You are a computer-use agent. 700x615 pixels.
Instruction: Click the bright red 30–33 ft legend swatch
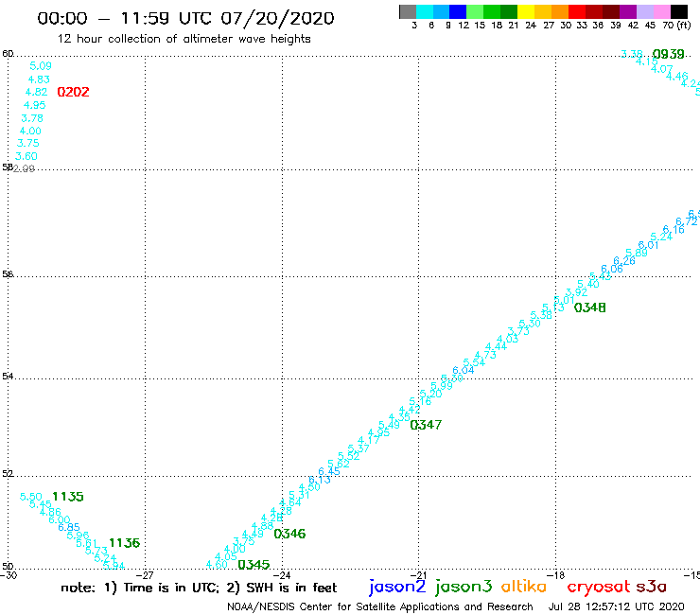(577, 11)
